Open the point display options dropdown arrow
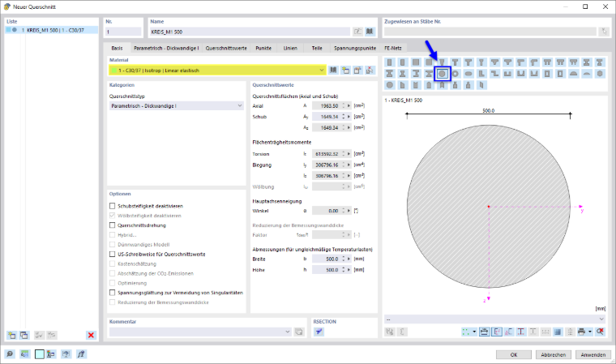The width and height of the screenshot is (616, 364). point(474,332)
